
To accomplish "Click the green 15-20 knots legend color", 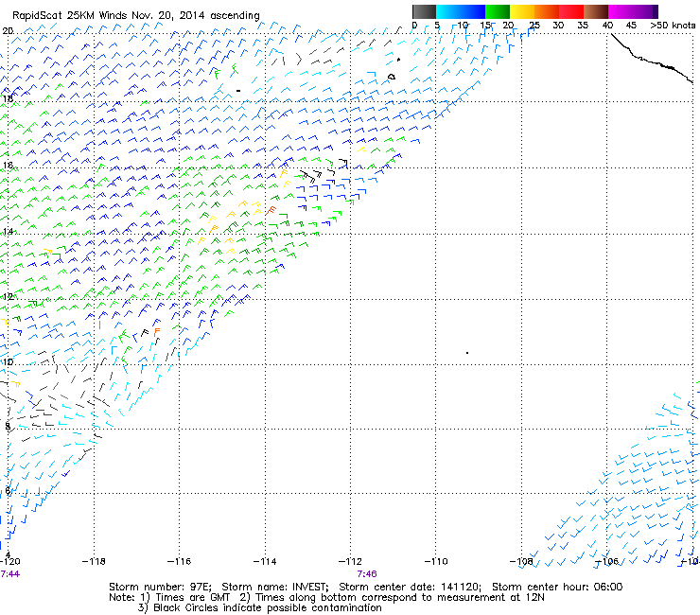I will click(498, 11).
